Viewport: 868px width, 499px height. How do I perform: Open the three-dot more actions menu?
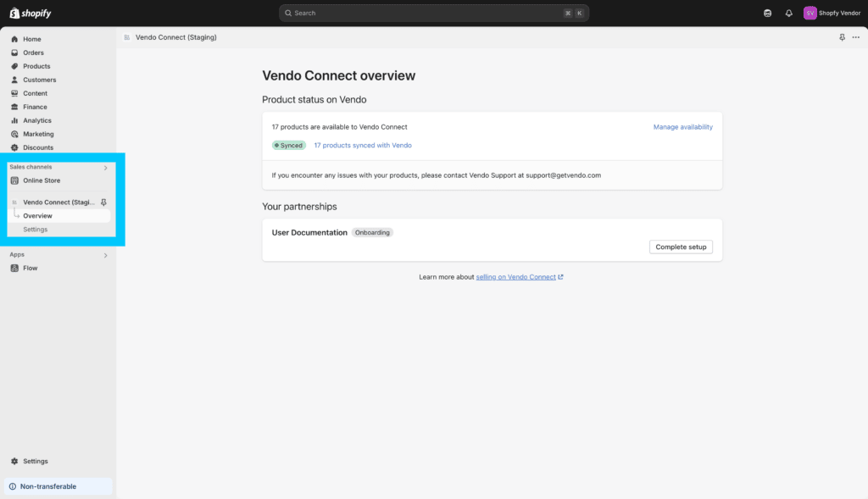point(856,37)
